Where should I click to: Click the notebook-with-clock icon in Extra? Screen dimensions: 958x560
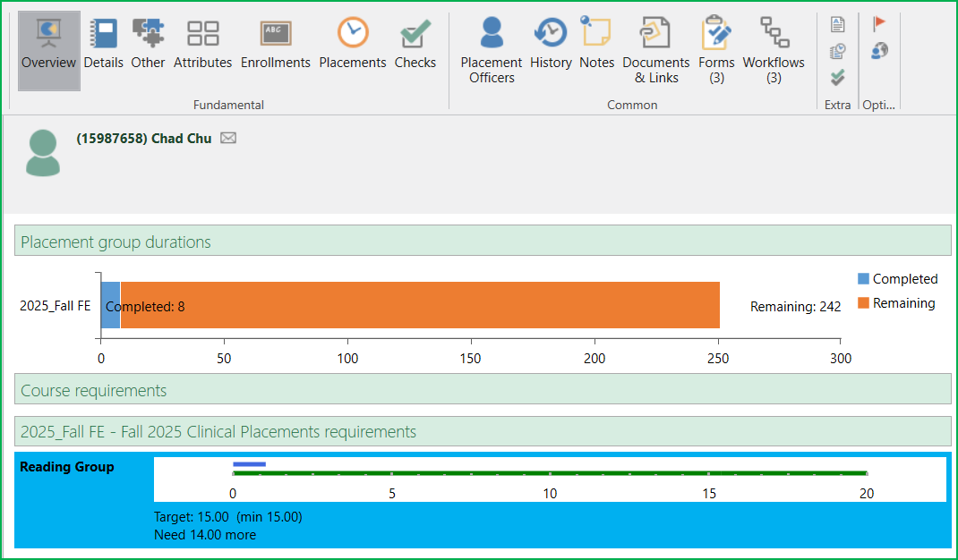coord(838,51)
